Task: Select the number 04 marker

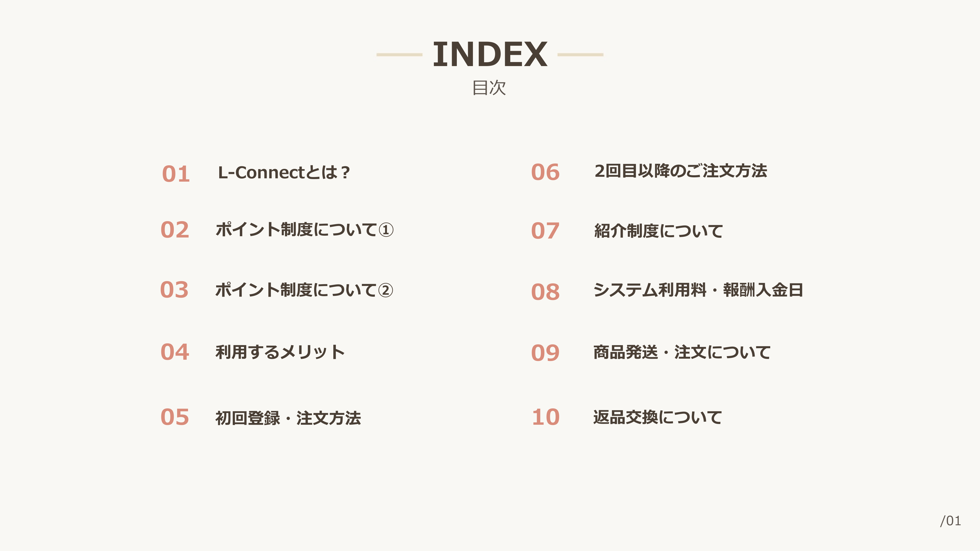Action: tap(175, 352)
